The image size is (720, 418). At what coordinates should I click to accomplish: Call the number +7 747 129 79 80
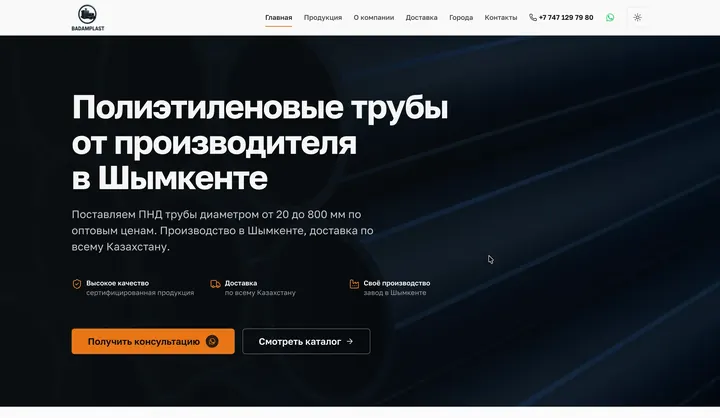(566, 17)
